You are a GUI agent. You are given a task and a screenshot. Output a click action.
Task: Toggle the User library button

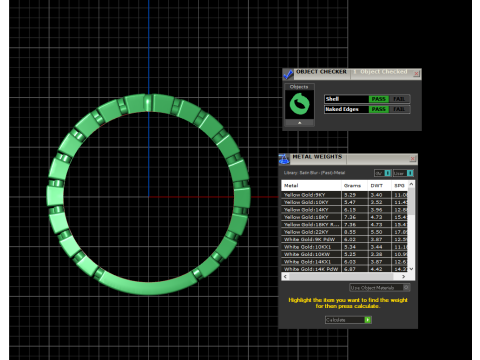[x=403, y=173]
